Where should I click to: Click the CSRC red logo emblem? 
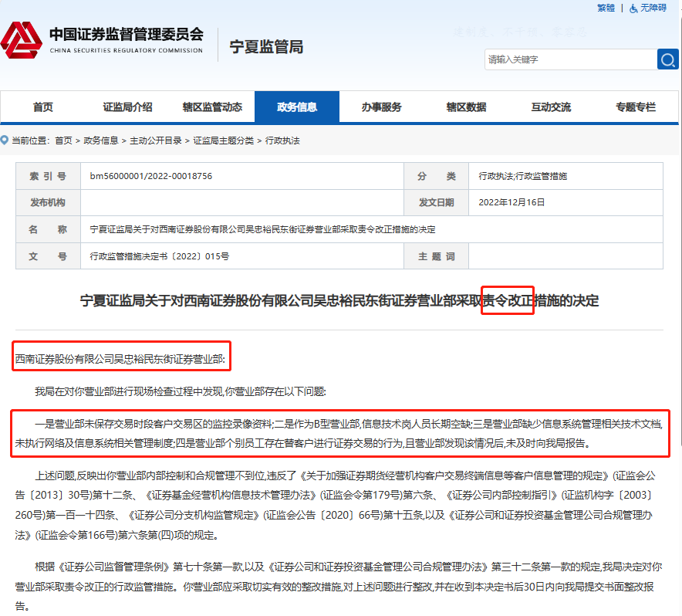pos(22,40)
